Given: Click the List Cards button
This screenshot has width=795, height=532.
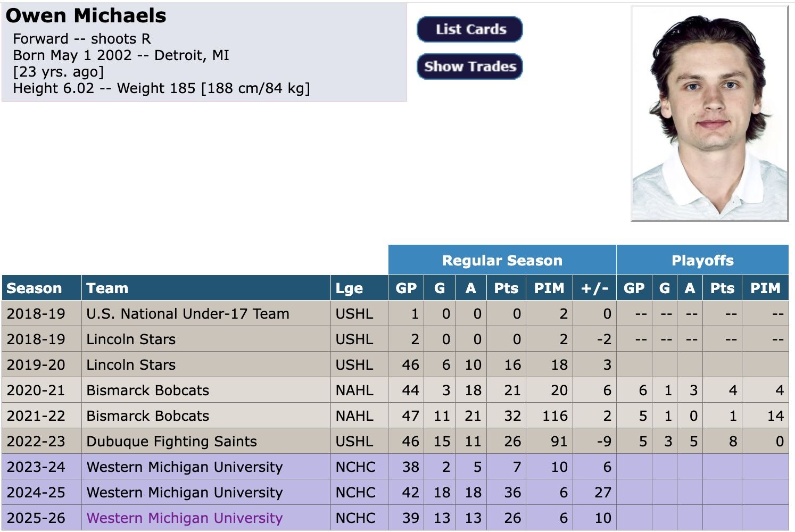Looking at the screenshot, I should coord(470,29).
